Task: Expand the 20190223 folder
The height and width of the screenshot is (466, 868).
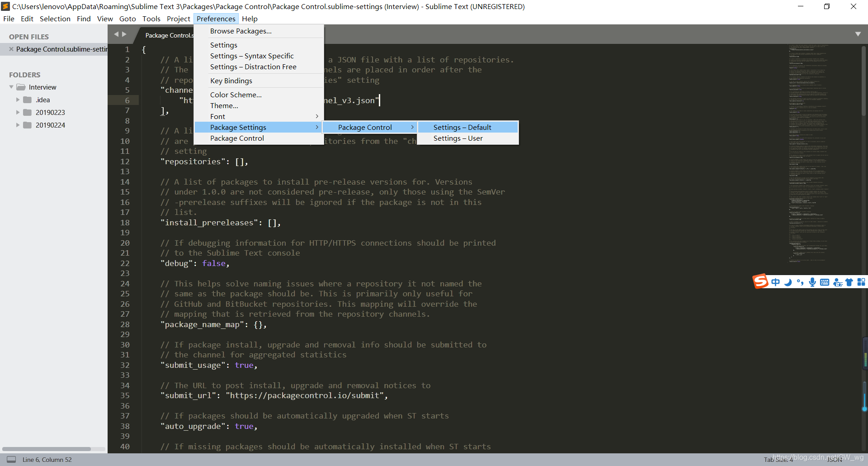Action: (18, 112)
